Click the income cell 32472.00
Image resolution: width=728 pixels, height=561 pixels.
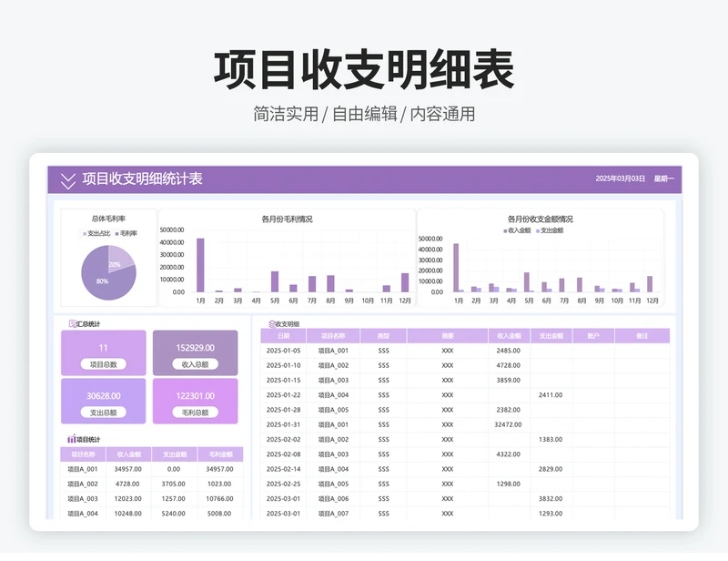509,424
